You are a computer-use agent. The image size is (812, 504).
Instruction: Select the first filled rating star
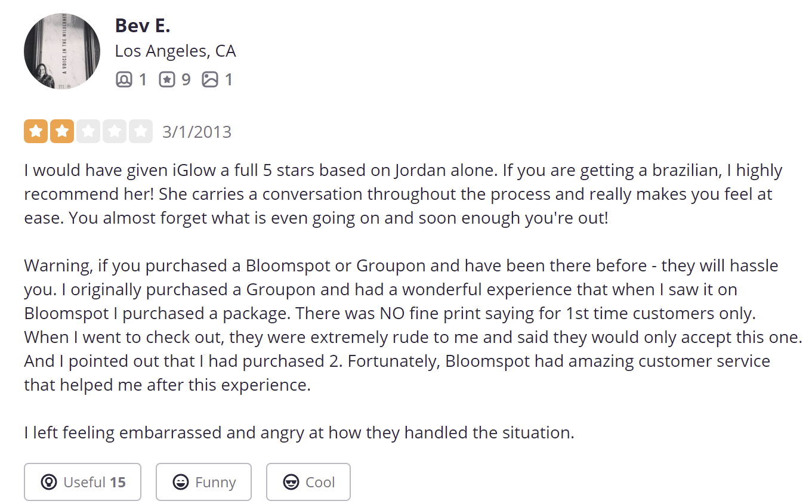click(36, 131)
